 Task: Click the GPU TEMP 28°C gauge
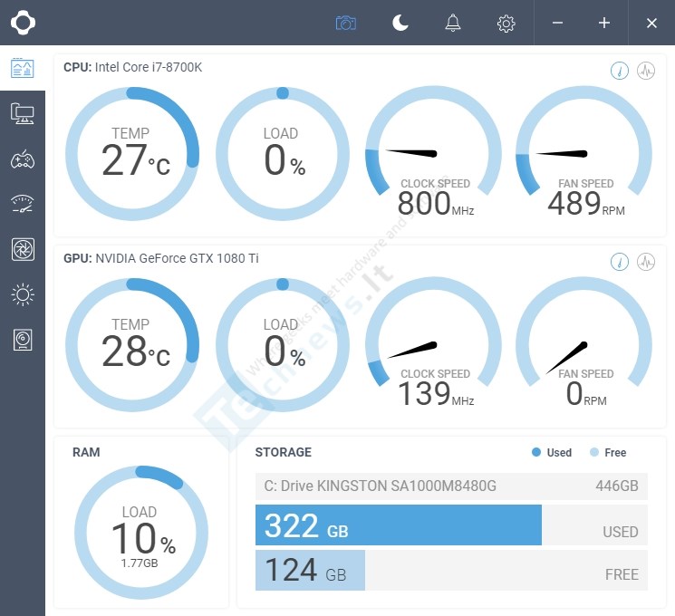[132, 345]
